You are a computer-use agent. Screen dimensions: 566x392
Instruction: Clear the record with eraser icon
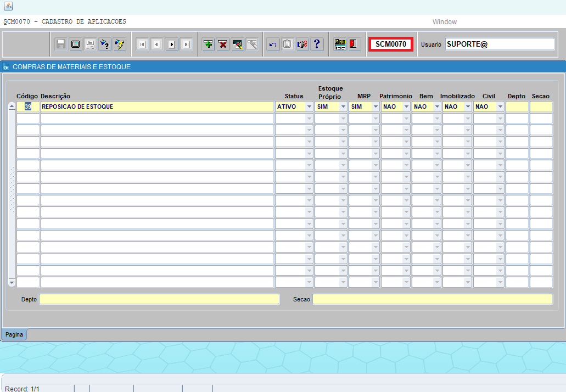point(238,44)
